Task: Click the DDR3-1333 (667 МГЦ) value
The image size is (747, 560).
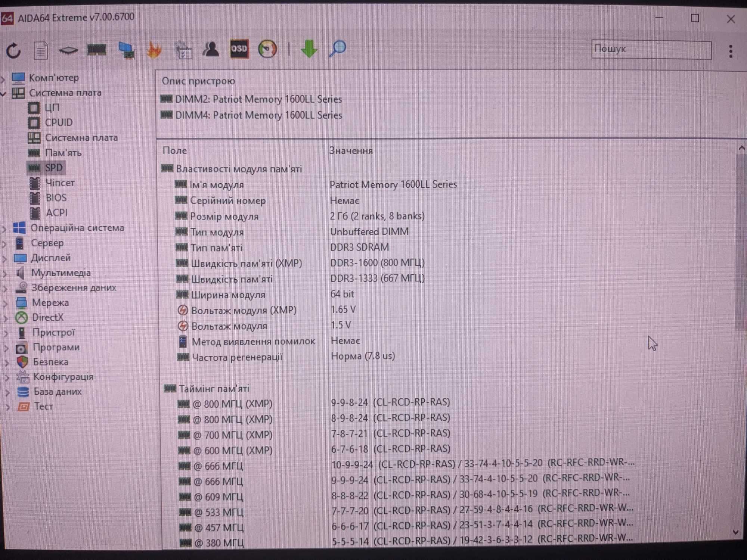Action: pyautogui.click(x=378, y=279)
